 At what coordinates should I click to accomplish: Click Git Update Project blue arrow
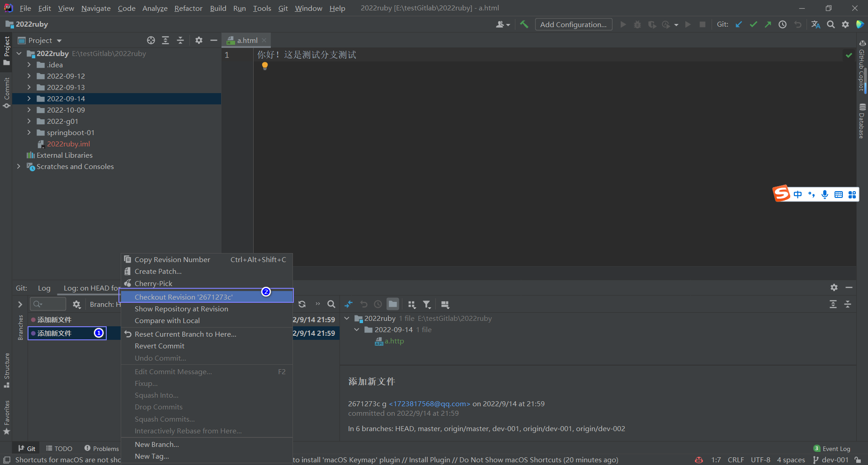coord(739,24)
